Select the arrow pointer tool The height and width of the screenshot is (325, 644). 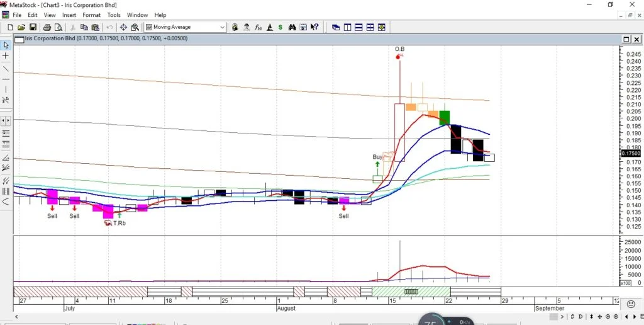6,45
